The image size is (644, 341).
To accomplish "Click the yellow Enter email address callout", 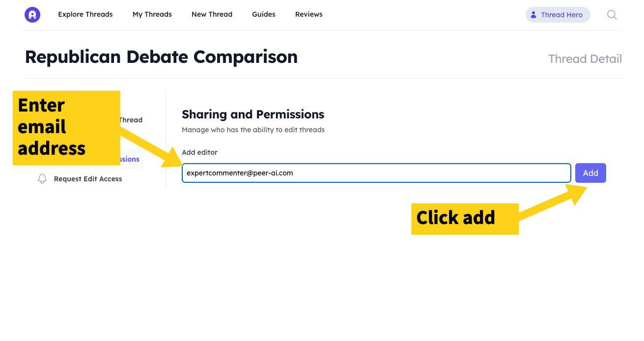I will pyautogui.click(x=66, y=127).
